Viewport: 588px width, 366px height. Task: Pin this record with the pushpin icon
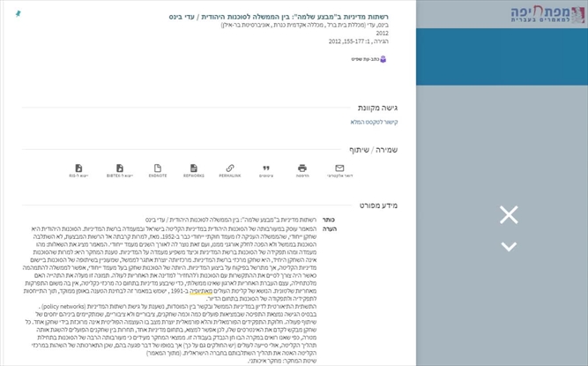click(19, 14)
